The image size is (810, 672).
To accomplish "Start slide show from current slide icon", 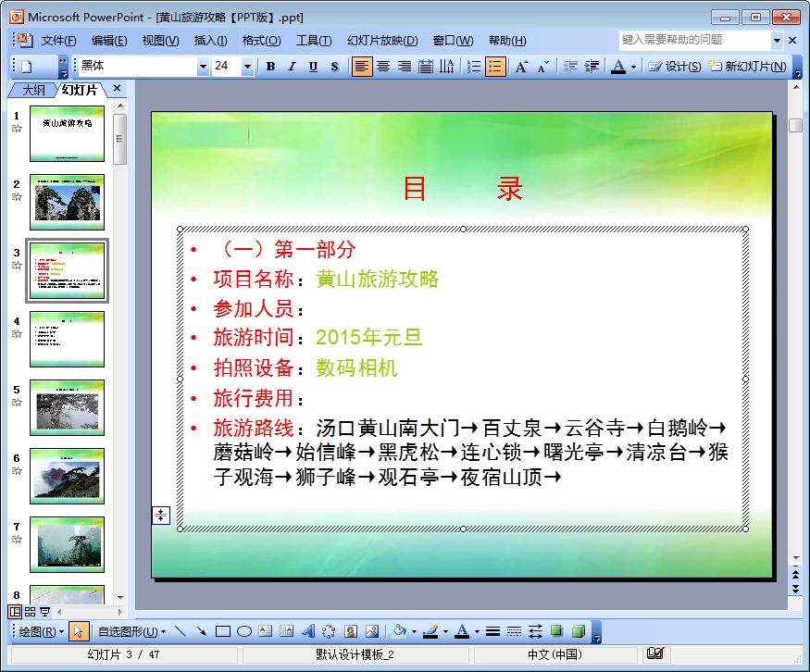I will pyautogui.click(x=45, y=612).
